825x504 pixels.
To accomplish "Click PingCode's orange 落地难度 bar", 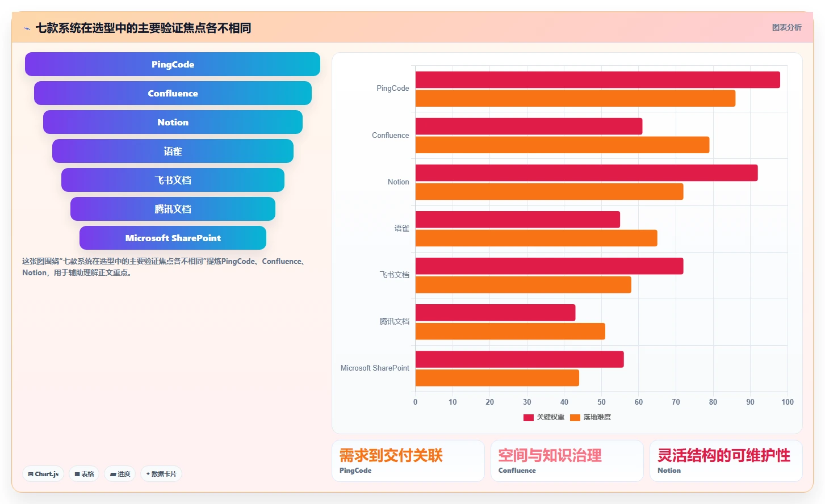I will tap(575, 98).
